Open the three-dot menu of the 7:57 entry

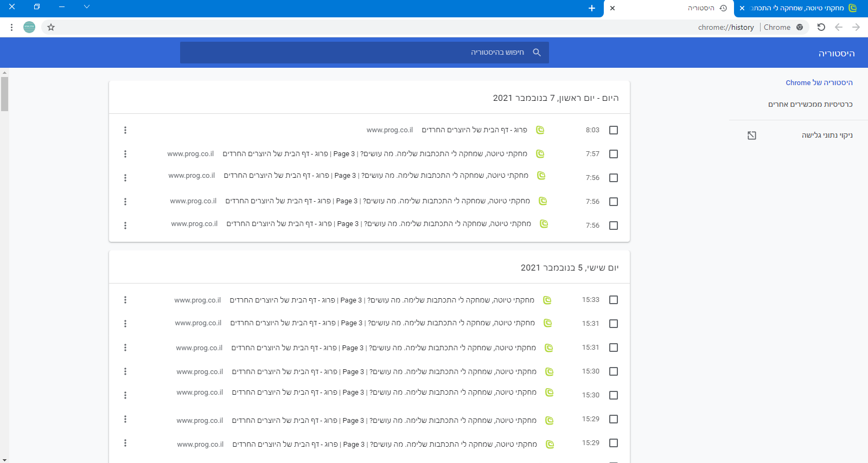pyautogui.click(x=125, y=154)
